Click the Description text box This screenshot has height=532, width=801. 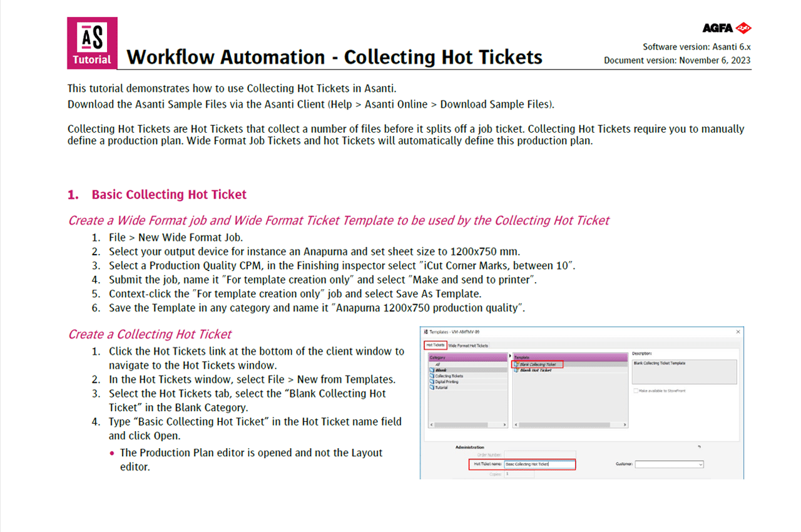[685, 372]
